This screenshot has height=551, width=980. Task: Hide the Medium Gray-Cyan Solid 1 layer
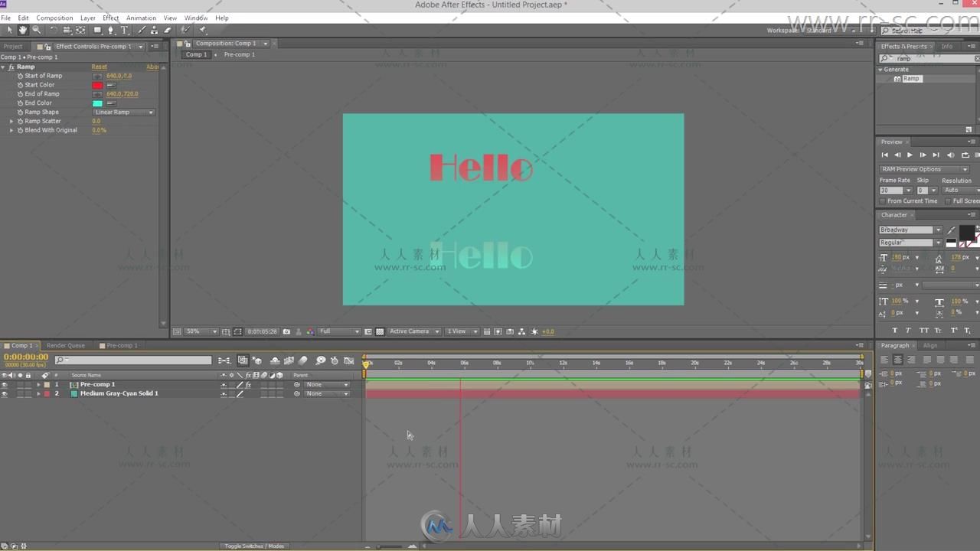click(x=5, y=393)
